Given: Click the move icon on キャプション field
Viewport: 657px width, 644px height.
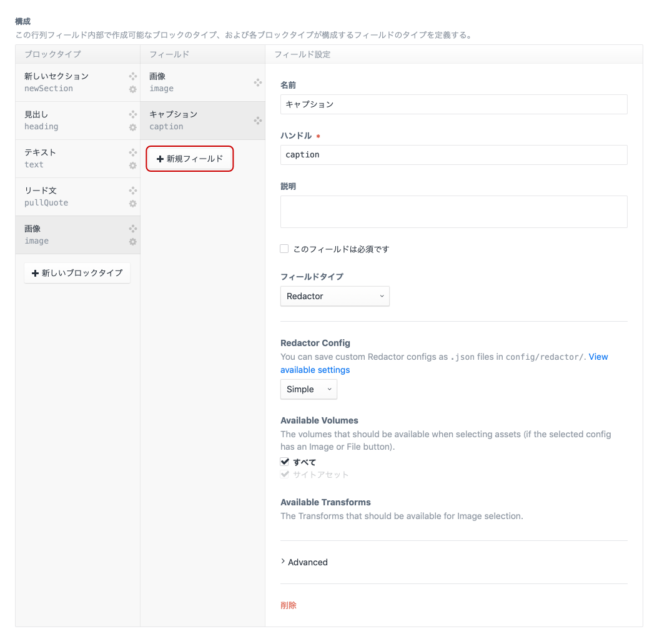Looking at the screenshot, I should coord(257,121).
